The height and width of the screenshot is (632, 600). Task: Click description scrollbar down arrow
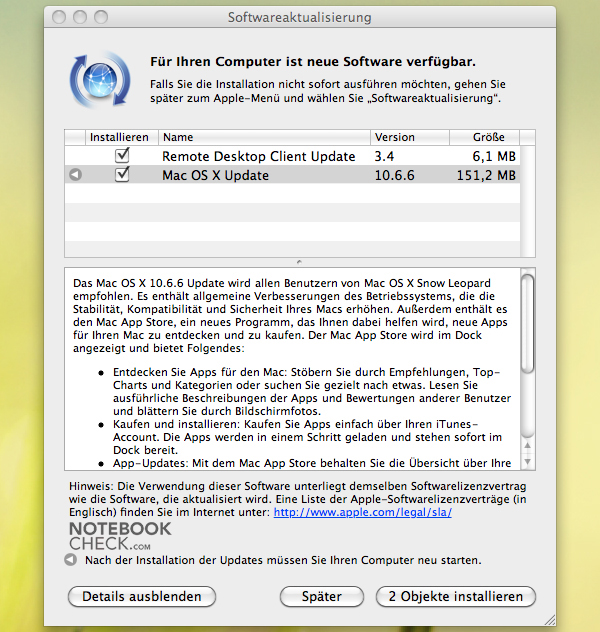coord(527,462)
